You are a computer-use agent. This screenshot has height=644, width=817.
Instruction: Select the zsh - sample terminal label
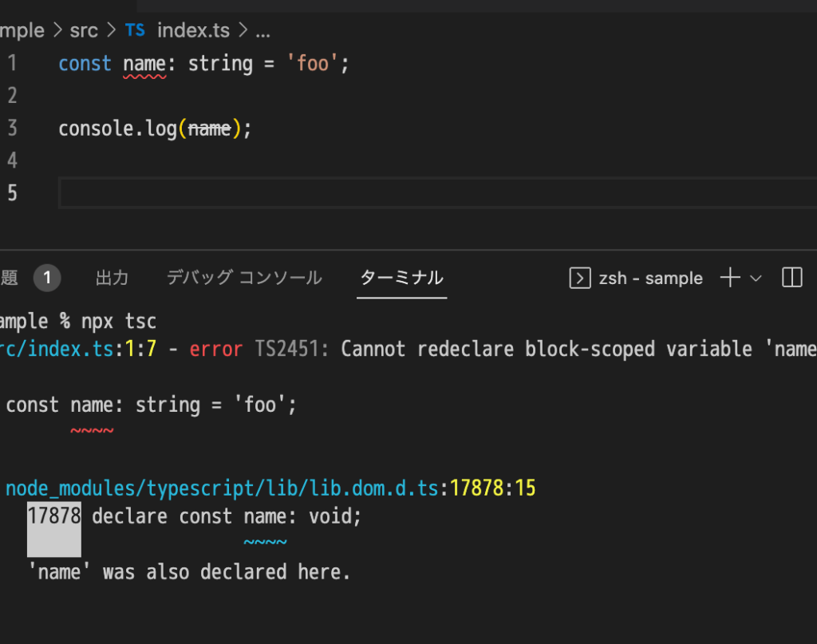click(651, 279)
